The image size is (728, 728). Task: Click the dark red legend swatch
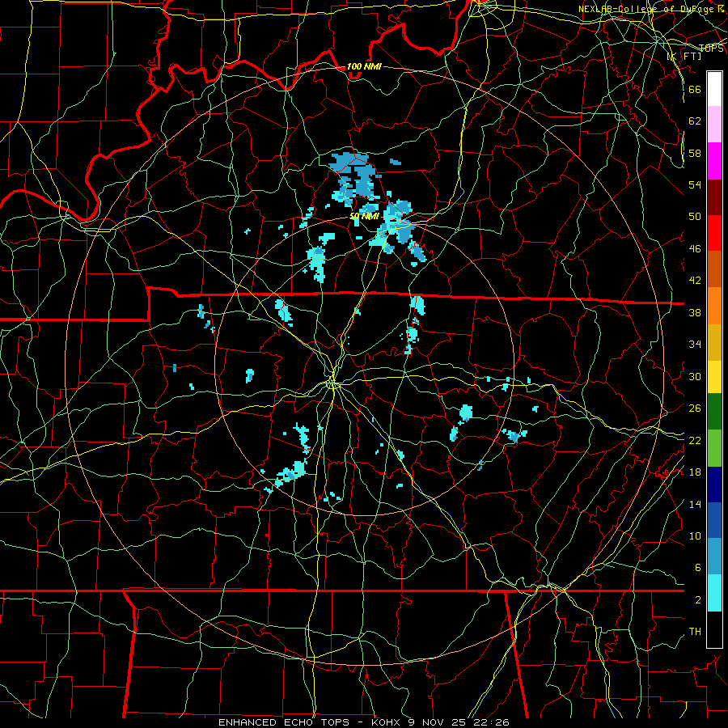(714, 197)
